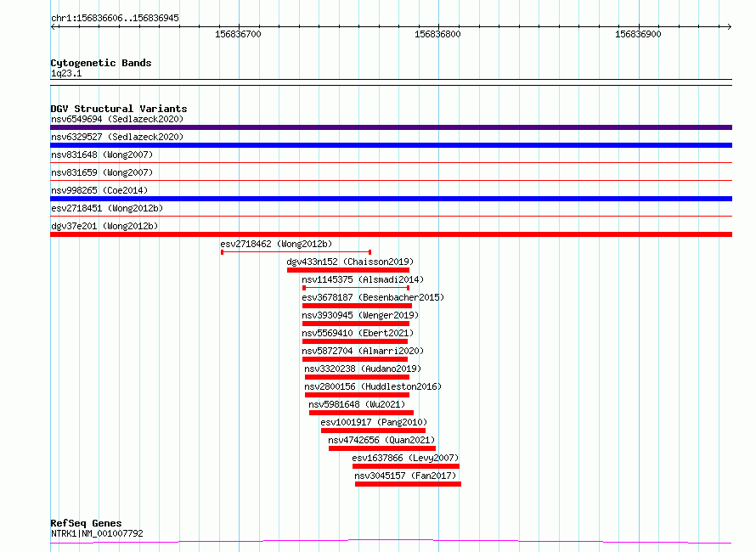Click the esv2718462 (Wong2012b) variant

pos(276,244)
